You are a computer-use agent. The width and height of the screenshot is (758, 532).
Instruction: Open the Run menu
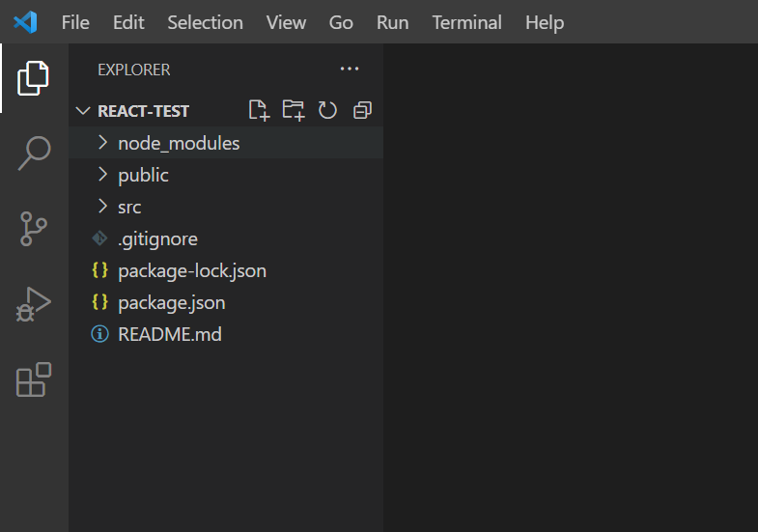point(393,22)
